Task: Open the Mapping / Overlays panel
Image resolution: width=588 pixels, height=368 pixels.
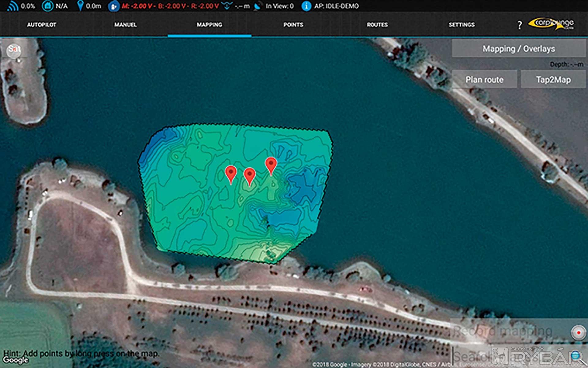Action: coord(518,49)
